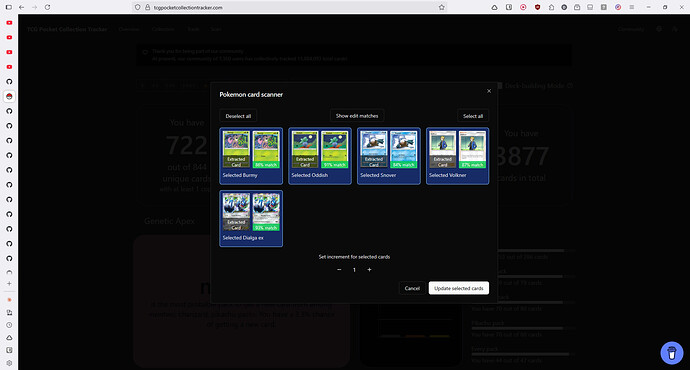Click the orange dot icon in sidebar
The width and height of the screenshot is (690, 370).
click(x=9, y=300)
